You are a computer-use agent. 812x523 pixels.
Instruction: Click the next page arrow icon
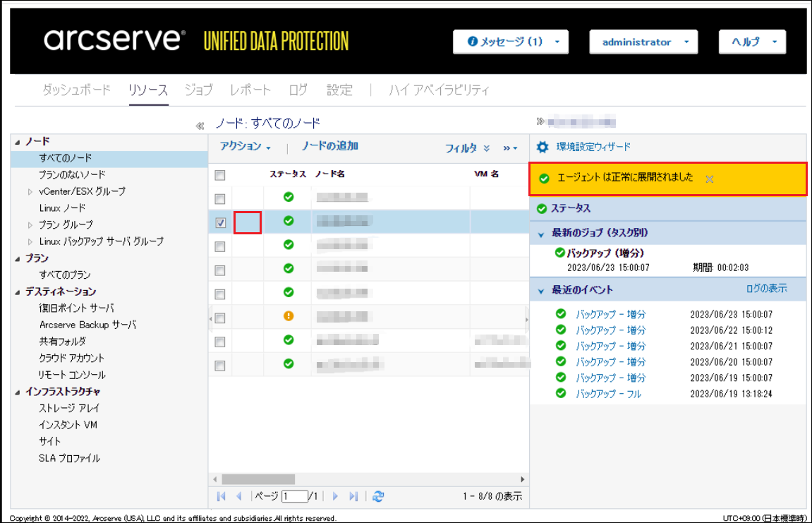click(x=336, y=496)
